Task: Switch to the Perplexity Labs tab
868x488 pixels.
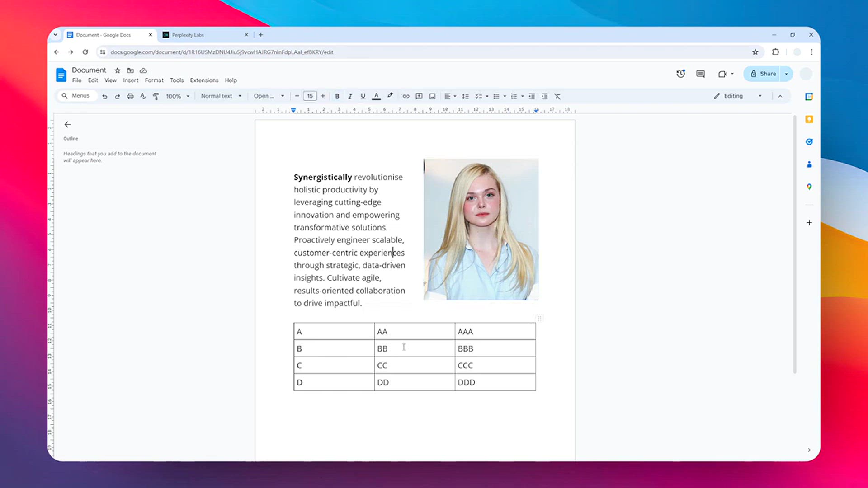Action: coord(204,35)
